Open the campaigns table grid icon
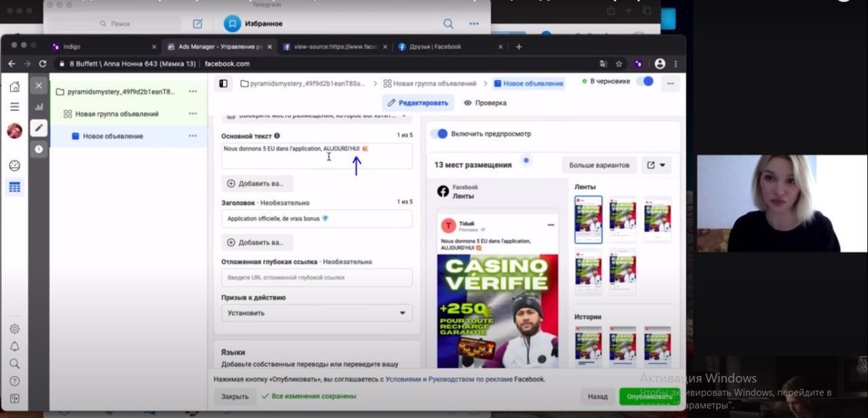The width and height of the screenshot is (868, 418). click(14, 187)
